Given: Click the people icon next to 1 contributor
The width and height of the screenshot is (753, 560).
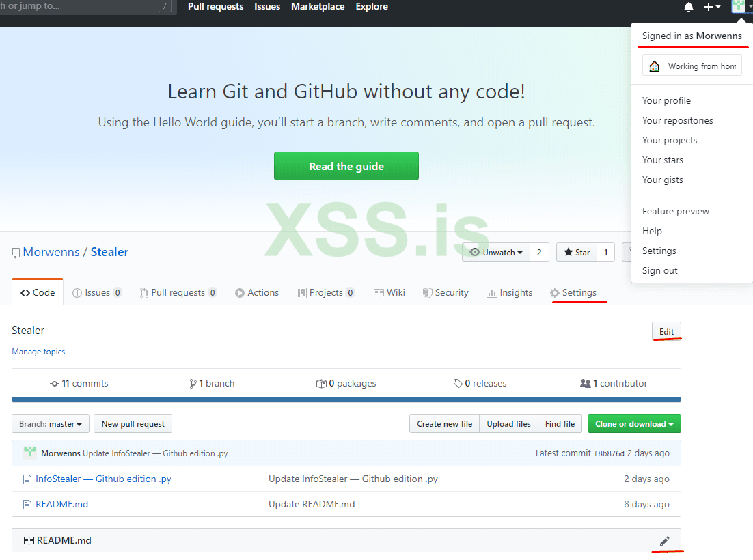Looking at the screenshot, I should coord(586,383).
